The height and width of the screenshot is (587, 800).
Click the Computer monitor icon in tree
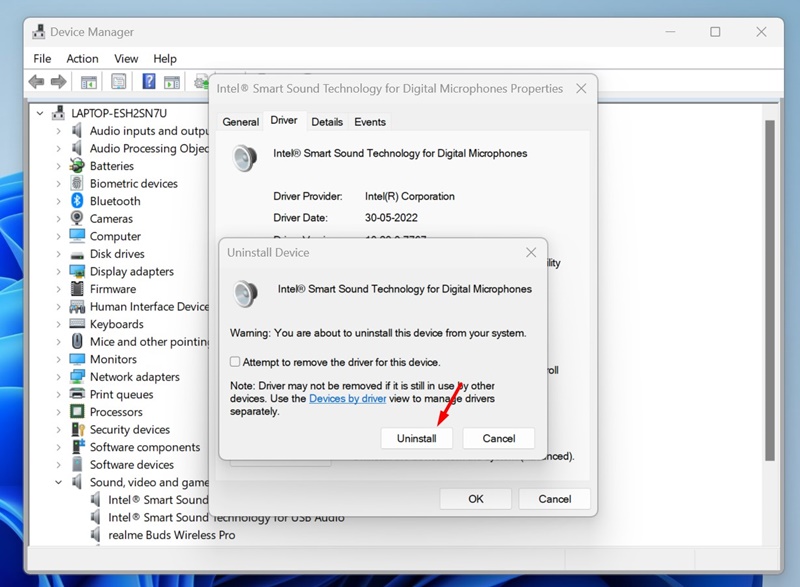coord(77,236)
